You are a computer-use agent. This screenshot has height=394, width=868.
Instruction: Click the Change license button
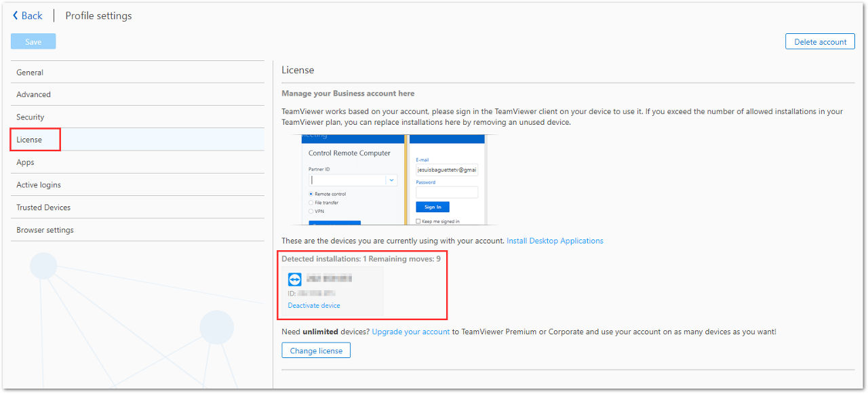click(x=316, y=351)
